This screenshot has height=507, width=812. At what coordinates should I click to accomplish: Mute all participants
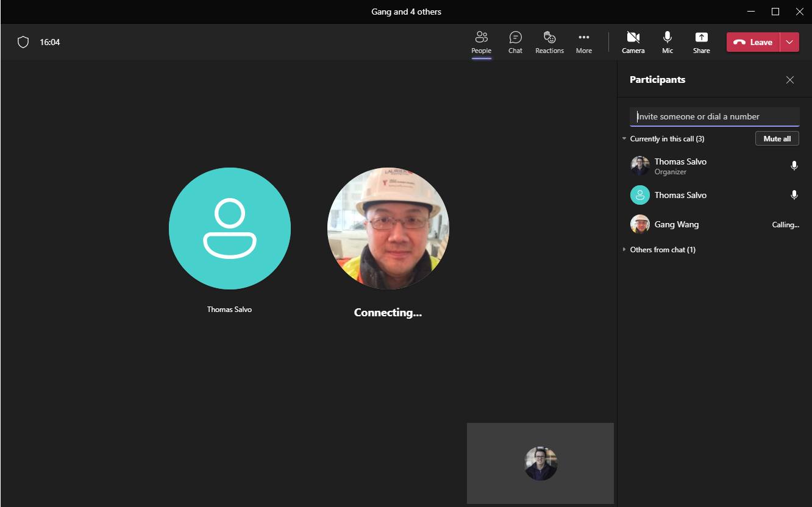pos(777,138)
